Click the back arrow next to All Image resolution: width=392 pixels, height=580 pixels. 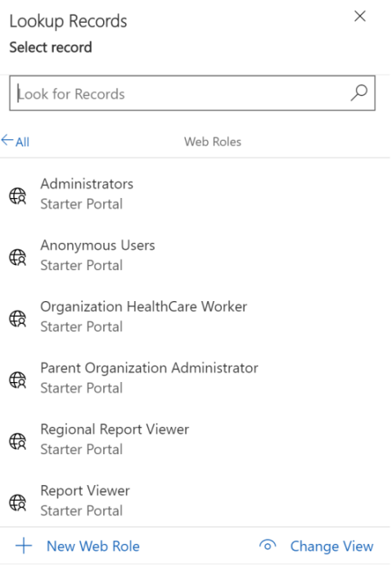(7, 140)
